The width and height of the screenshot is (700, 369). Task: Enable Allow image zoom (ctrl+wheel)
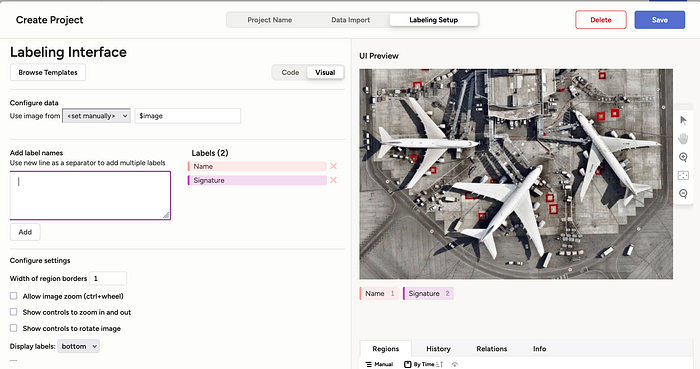click(13, 296)
